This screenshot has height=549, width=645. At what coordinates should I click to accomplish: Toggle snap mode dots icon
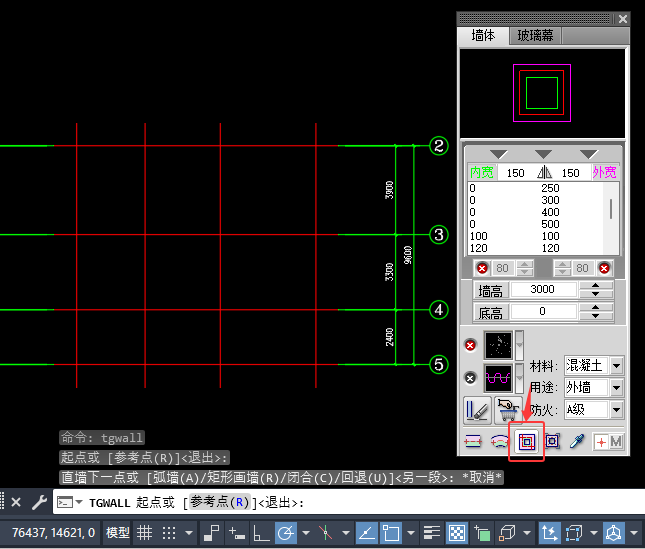169,533
